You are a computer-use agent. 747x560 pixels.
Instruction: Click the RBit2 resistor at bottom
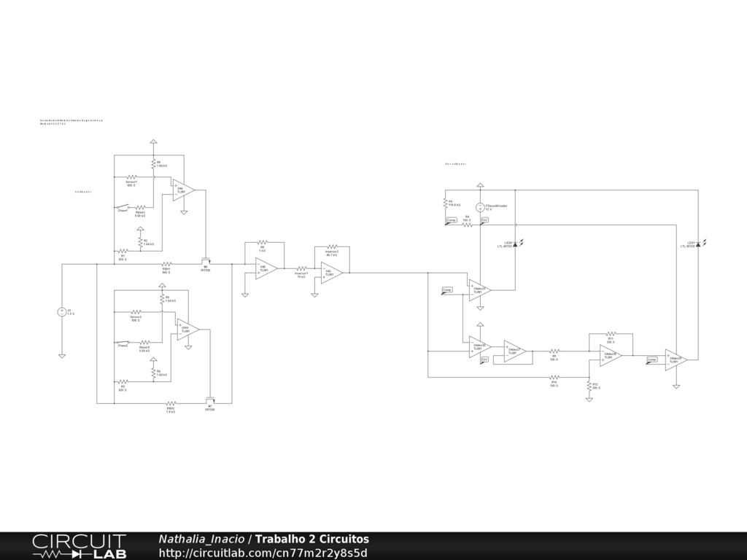[171, 402]
